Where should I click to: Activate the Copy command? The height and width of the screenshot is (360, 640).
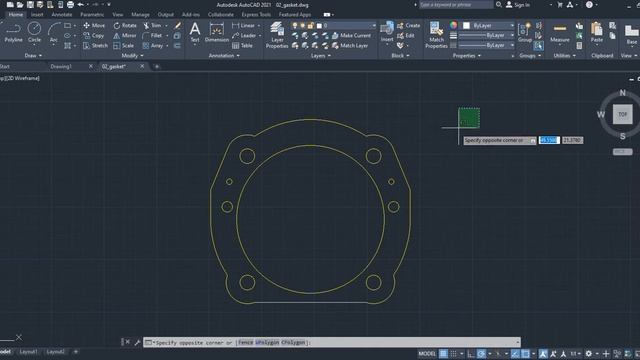tap(93, 36)
